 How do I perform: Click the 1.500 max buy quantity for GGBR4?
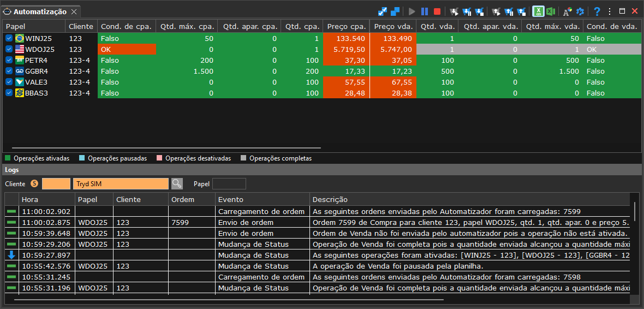(187, 71)
